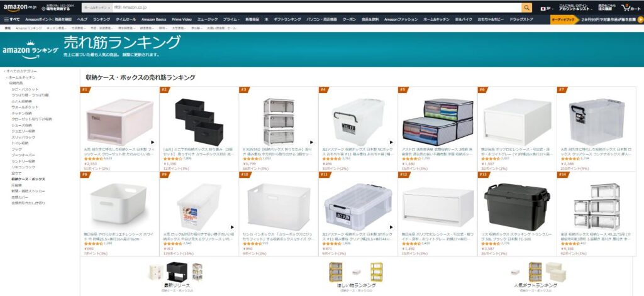Click 'キッチン収納' in sidebar categories
This screenshot has width=644, height=296.
(x=21, y=113)
